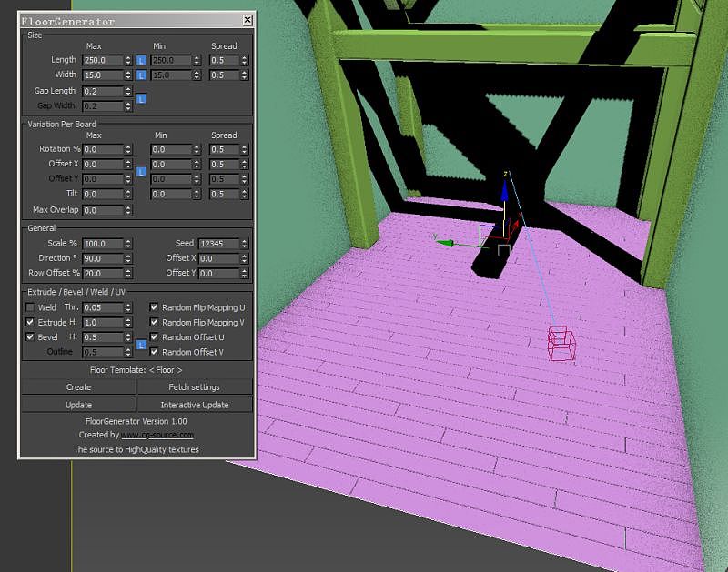728x572 pixels.
Task: Close the FloorGenerator dialog
Action: pyautogui.click(x=248, y=20)
